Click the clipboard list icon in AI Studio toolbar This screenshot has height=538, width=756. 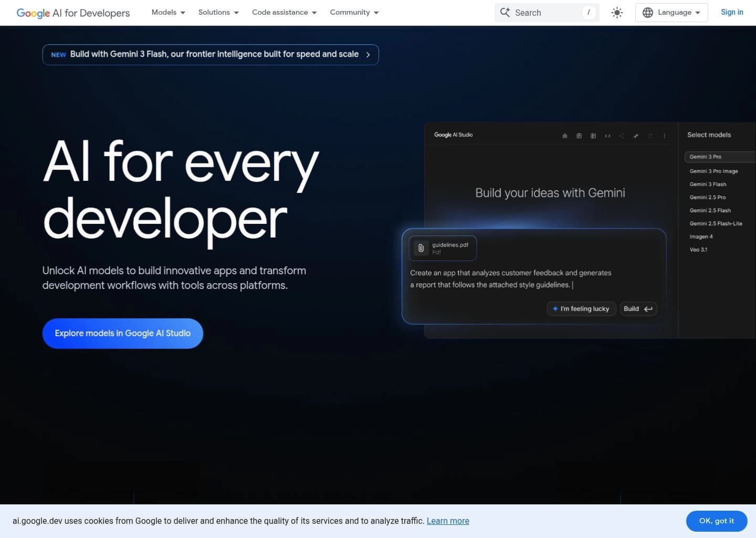coord(579,136)
